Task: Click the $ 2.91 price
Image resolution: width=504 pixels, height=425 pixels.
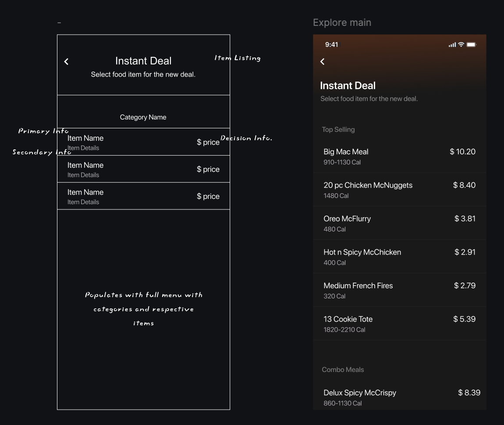Action: [465, 252]
